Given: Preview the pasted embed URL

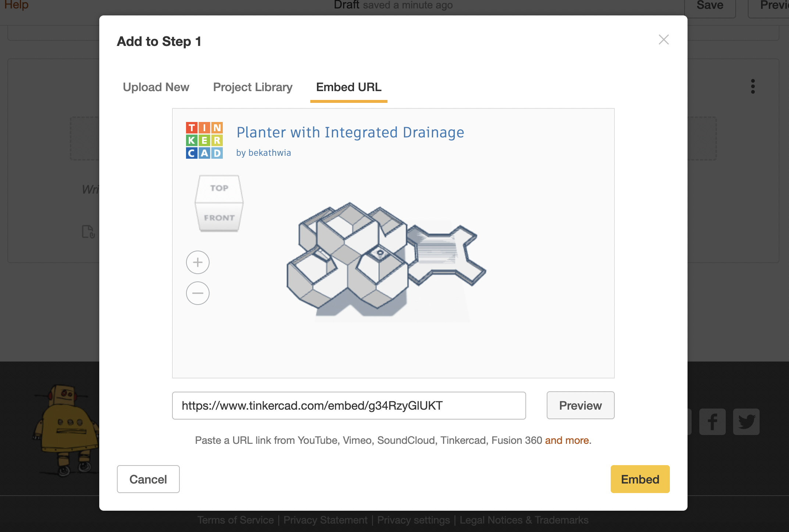Looking at the screenshot, I should coord(580,405).
